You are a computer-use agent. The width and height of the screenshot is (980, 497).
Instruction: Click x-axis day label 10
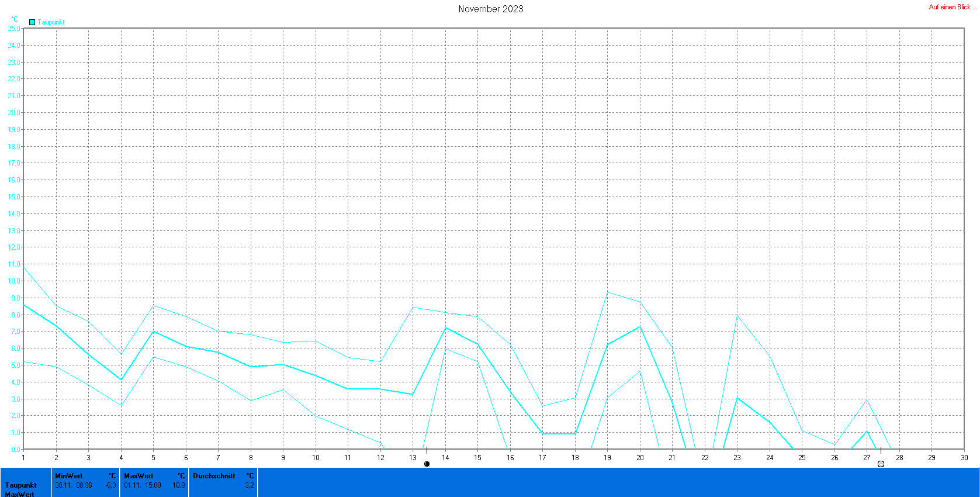pos(316,458)
